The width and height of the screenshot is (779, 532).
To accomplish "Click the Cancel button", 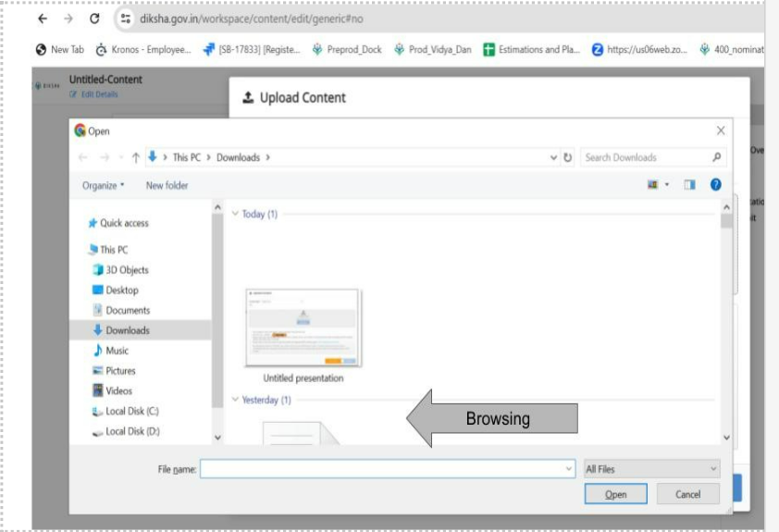I will pyautogui.click(x=687, y=494).
